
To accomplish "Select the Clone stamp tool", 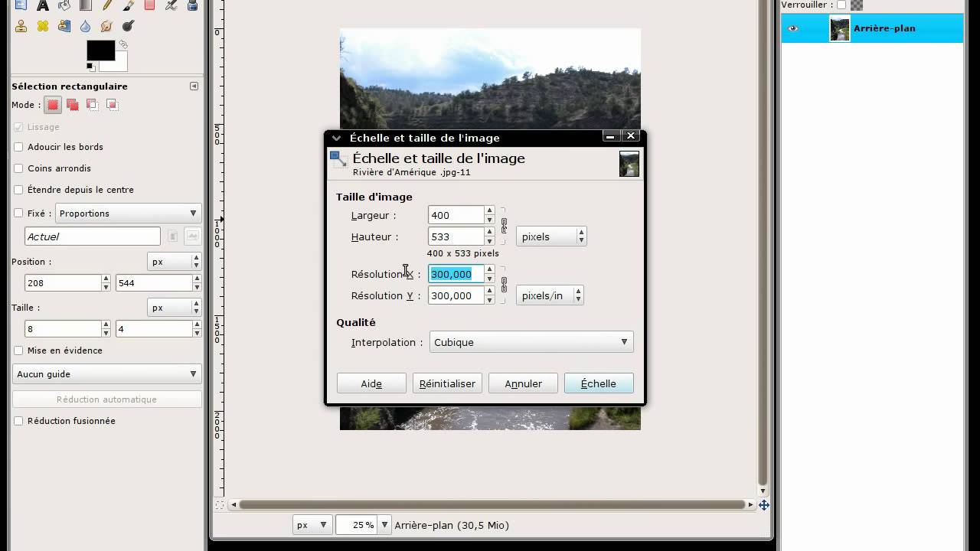I will pyautogui.click(x=21, y=26).
